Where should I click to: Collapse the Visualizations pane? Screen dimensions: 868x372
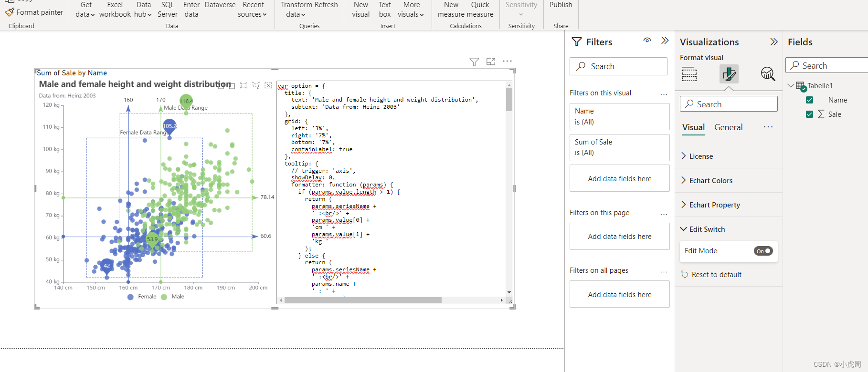(x=774, y=42)
